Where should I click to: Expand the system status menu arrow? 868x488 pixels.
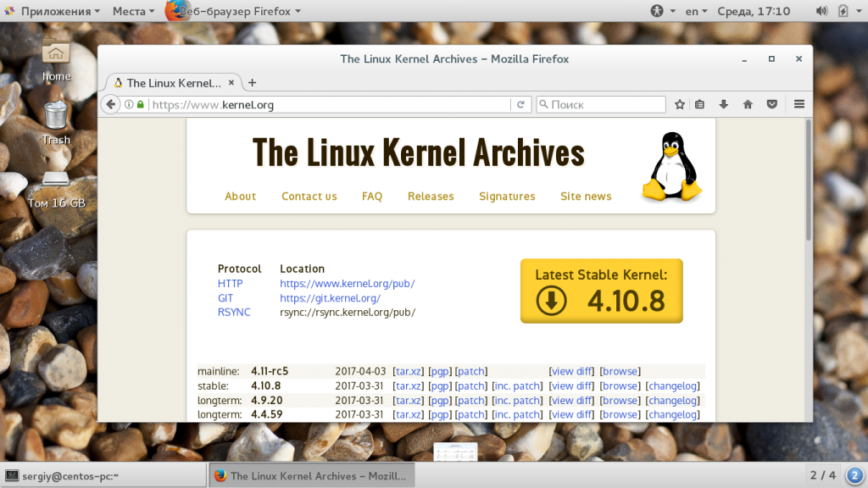point(861,11)
